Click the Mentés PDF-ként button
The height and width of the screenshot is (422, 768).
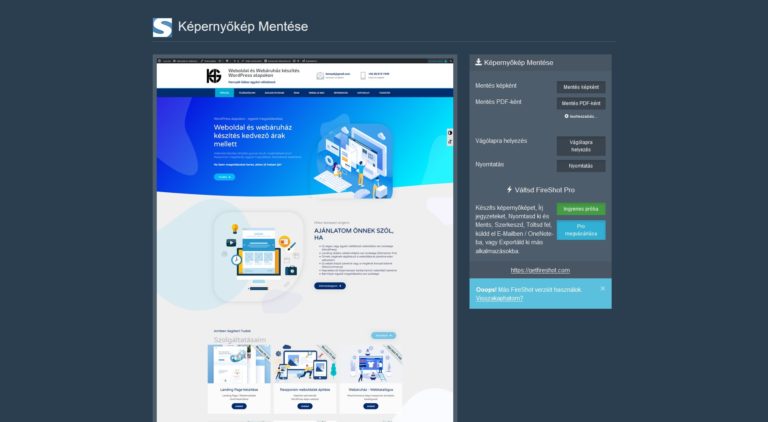[x=581, y=103]
